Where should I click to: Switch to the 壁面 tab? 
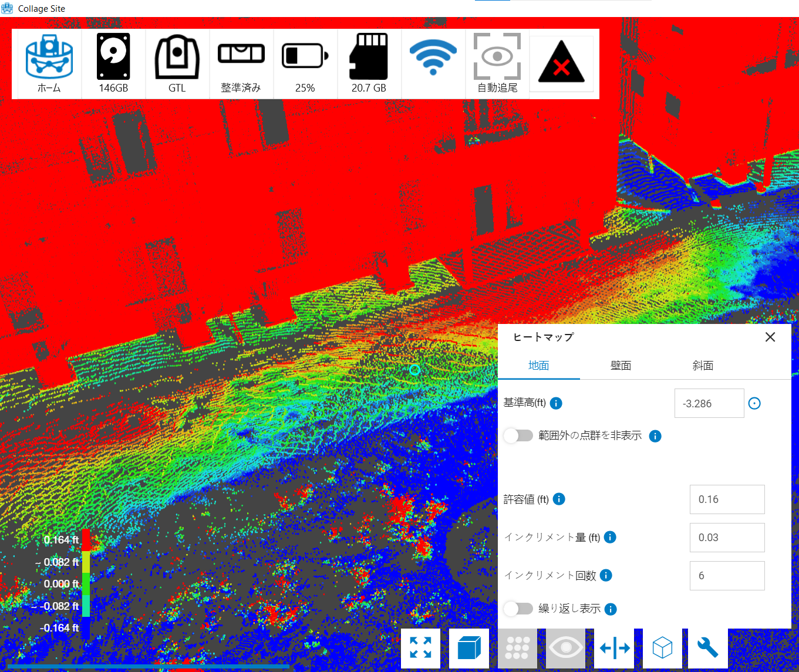(621, 366)
